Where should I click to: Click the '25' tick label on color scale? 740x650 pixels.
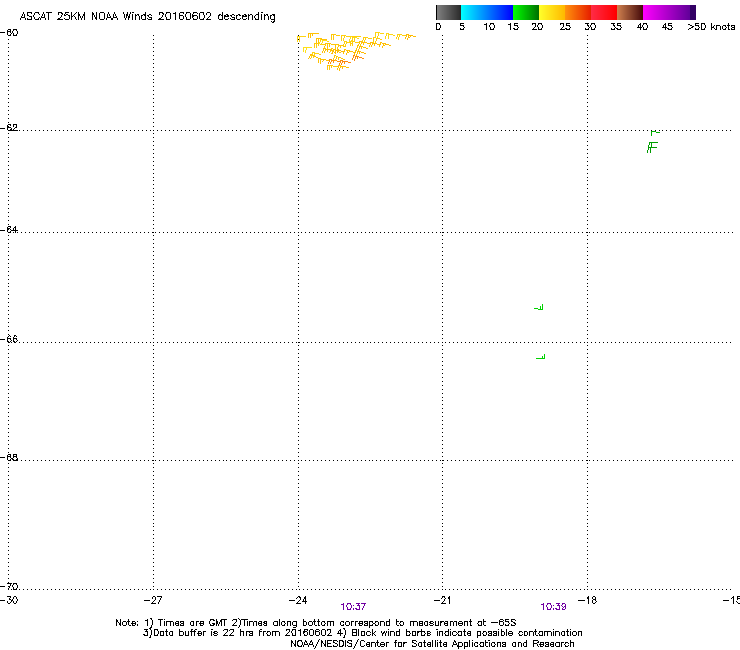coord(565,27)
